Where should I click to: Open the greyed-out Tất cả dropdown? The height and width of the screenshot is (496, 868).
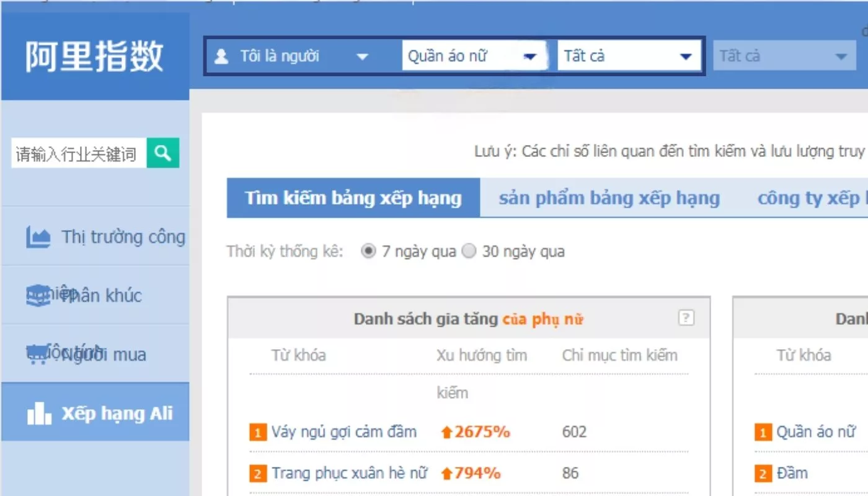pyautogui.click(x=784, y=56)
